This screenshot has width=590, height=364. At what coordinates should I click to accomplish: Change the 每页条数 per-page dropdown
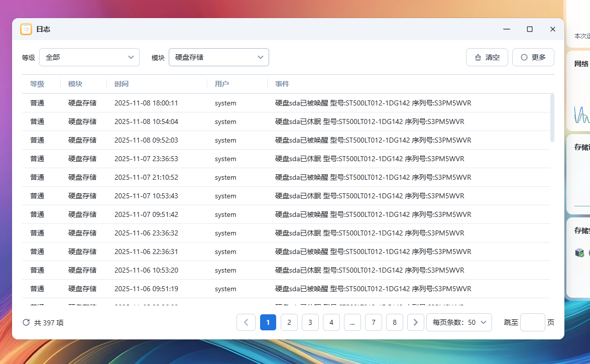(459, 322)
